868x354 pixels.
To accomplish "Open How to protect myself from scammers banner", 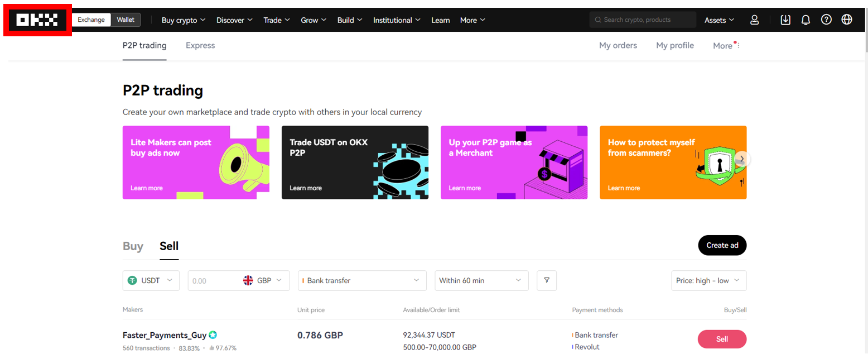I will click(673, 162).
